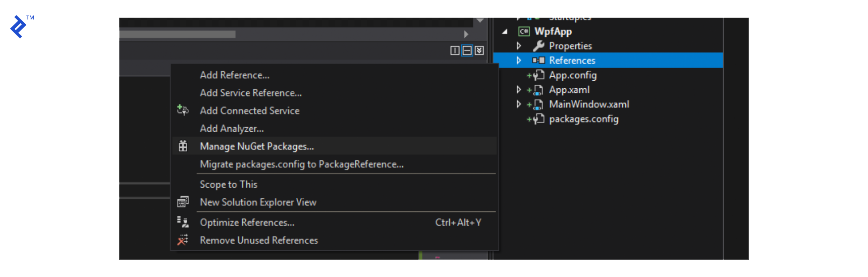Image resolution: width=868 pixels, height=277 pixels.
Task: Click the New Solution Explorer View icon
Action: 183,202
